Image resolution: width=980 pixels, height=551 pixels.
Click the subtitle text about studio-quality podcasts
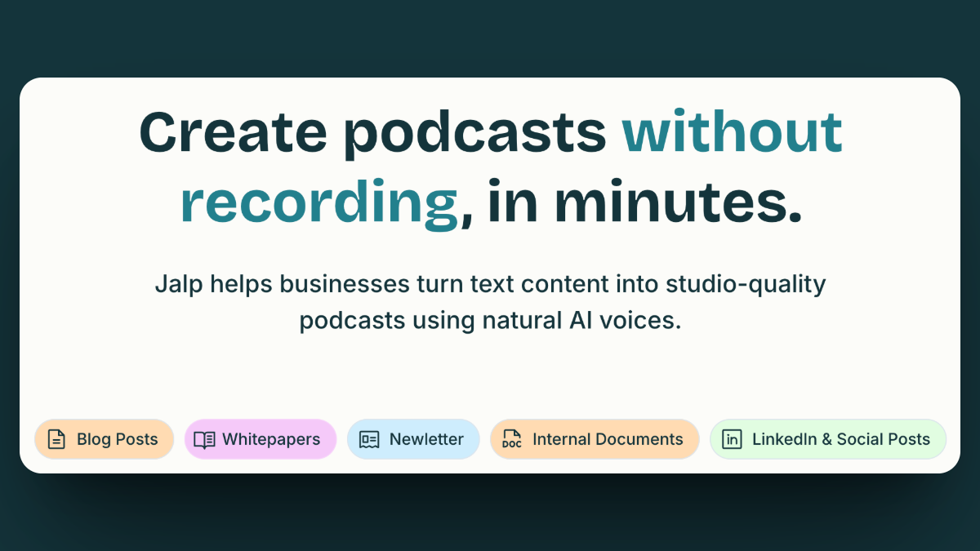point(490,302)
